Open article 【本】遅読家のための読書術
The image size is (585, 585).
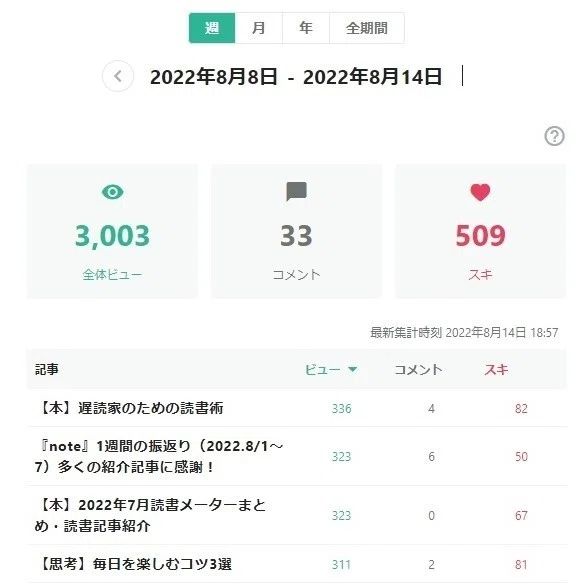129,409
